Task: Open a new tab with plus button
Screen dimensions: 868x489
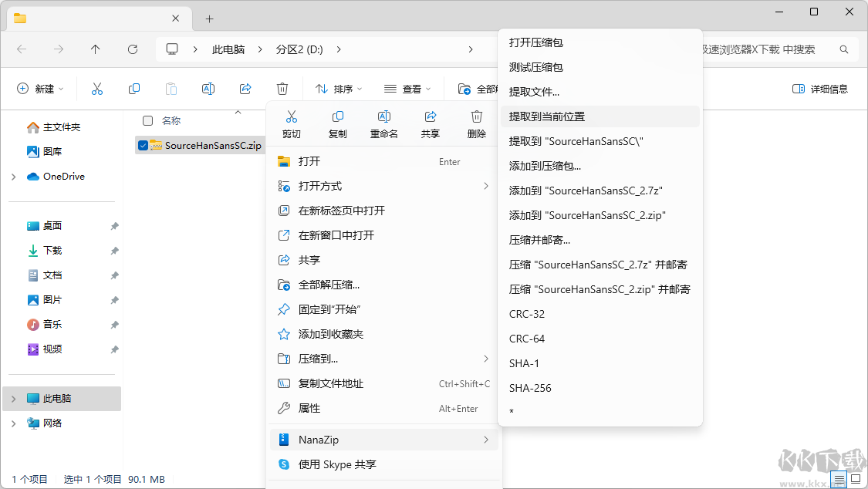Action: (209, 19)
